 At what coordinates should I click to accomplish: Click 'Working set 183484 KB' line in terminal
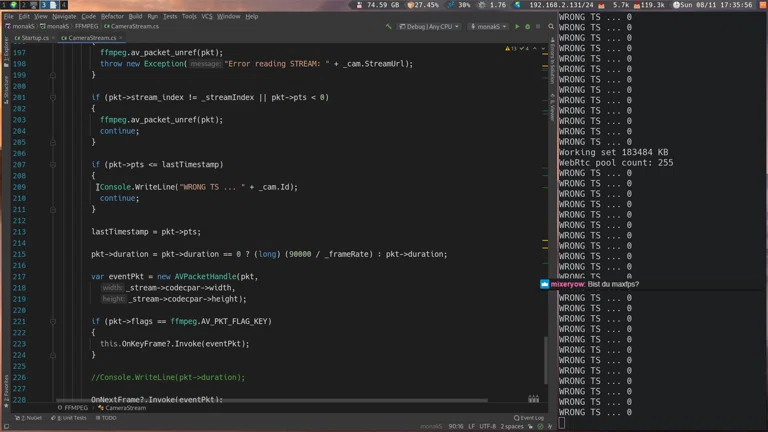(x=614, y=152)
